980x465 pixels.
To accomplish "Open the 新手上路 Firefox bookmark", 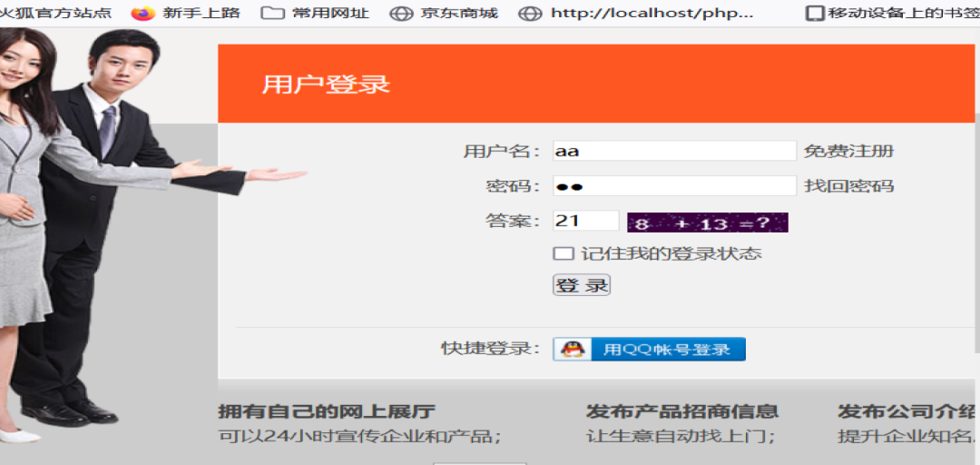I will tap(186, 13).
